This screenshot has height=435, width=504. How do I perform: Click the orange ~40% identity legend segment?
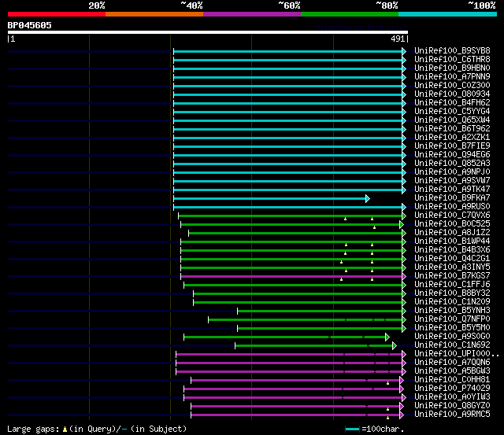(154, 14)
